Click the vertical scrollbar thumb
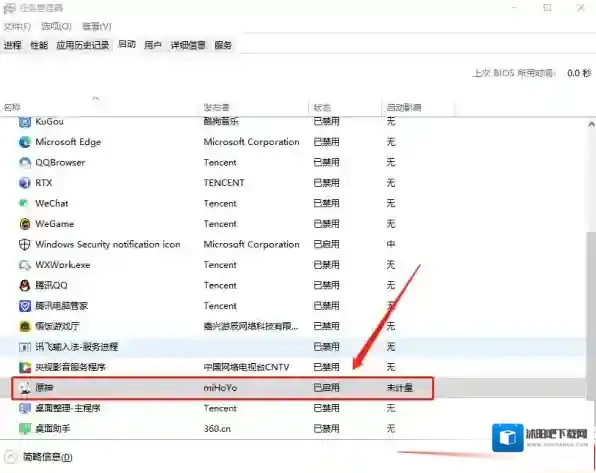596x473 pixels. pos(591,316)
